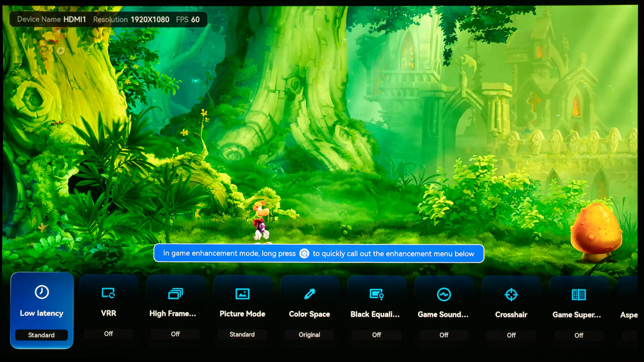
Task: Select the VRR screen icon
Action: [108, 293]
